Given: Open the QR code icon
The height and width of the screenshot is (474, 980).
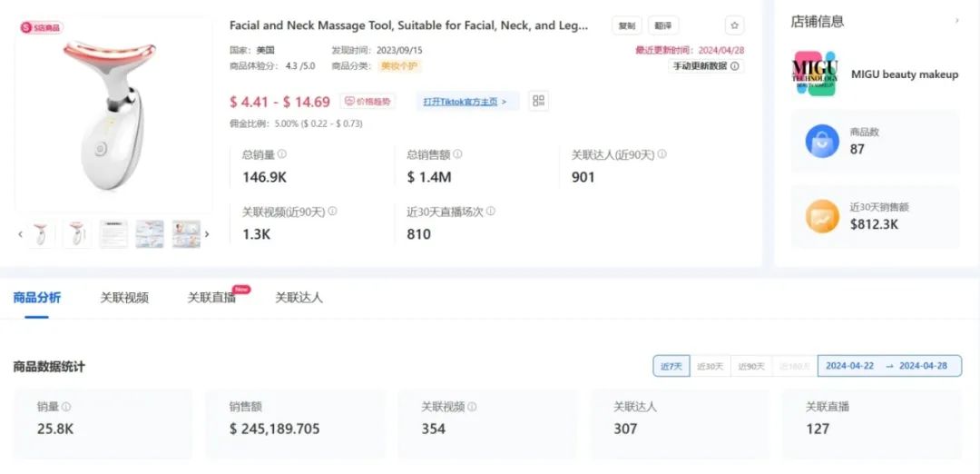Looking at the screenshot, I should tap(538, 101).
